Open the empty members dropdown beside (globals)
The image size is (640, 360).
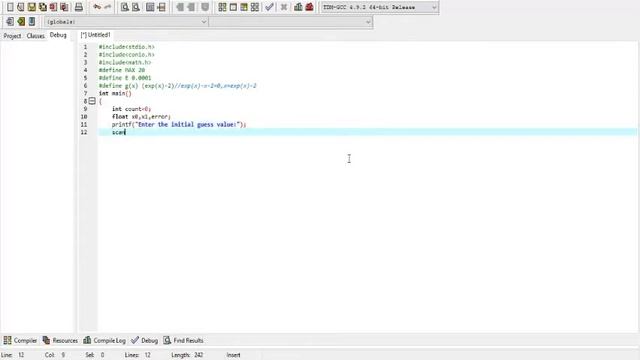(291, 22)
